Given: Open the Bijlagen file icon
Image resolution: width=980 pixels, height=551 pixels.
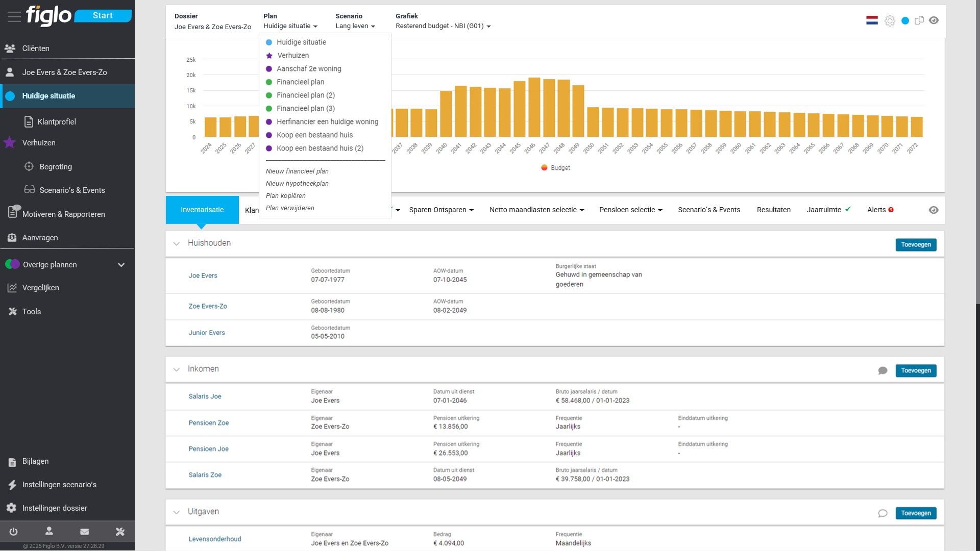Looking at the screenshot, I should (x=12, y=462).
